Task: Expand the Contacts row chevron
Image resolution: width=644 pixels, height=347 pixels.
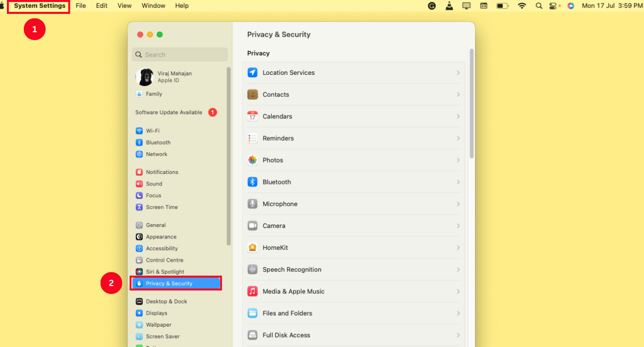Action: pyautogui.click(x=458, y=95)
